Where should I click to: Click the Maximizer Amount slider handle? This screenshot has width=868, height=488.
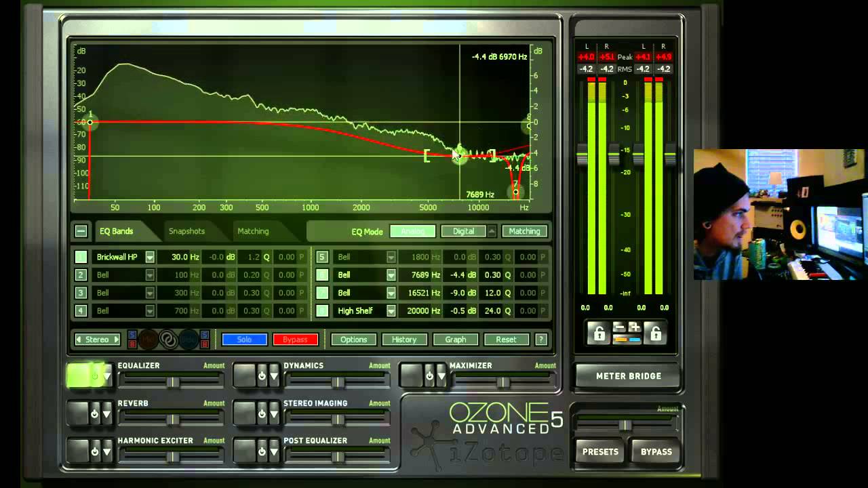(x=503, y=383)
